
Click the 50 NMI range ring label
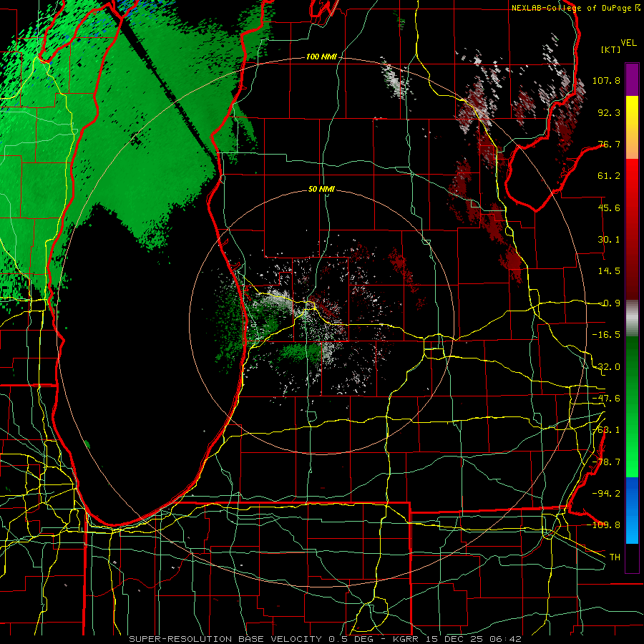pyautogui.click(x=321, y=189)
